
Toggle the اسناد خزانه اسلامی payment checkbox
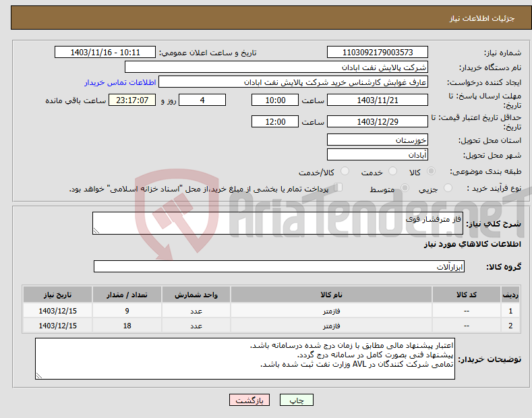pyautogui.click(x=338, y=187)
